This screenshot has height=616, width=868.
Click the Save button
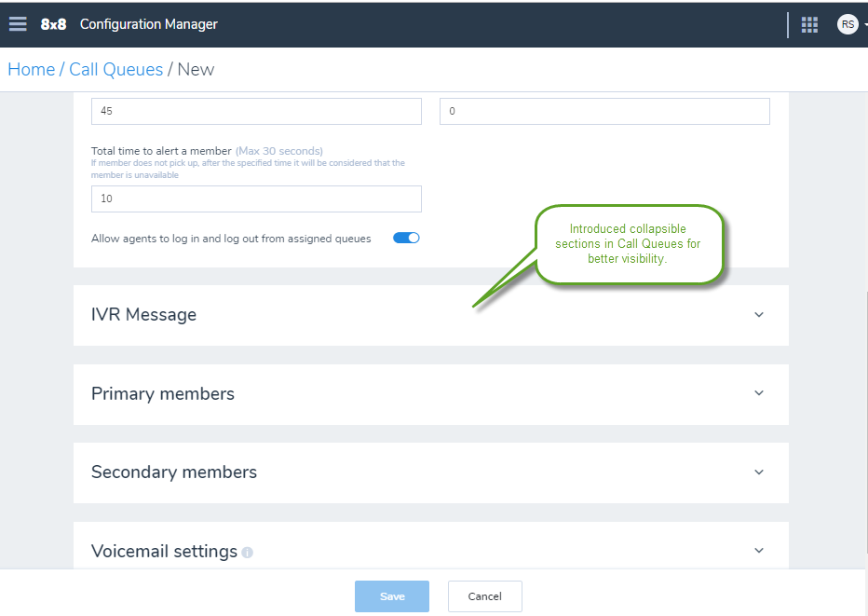click(392, 596)
